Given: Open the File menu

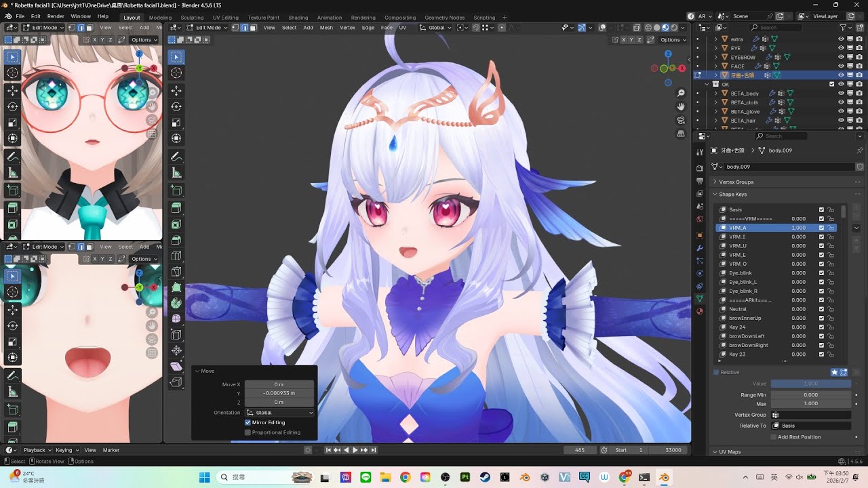Looking at the screenshot, I should click(20, 16).
